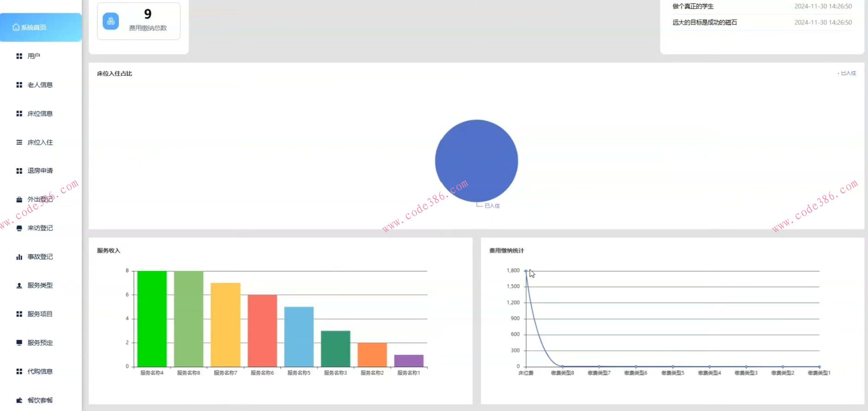Select the stamp icon next to 服务类型
This screenshot has width=868, height=411.
tap(19, 286)
